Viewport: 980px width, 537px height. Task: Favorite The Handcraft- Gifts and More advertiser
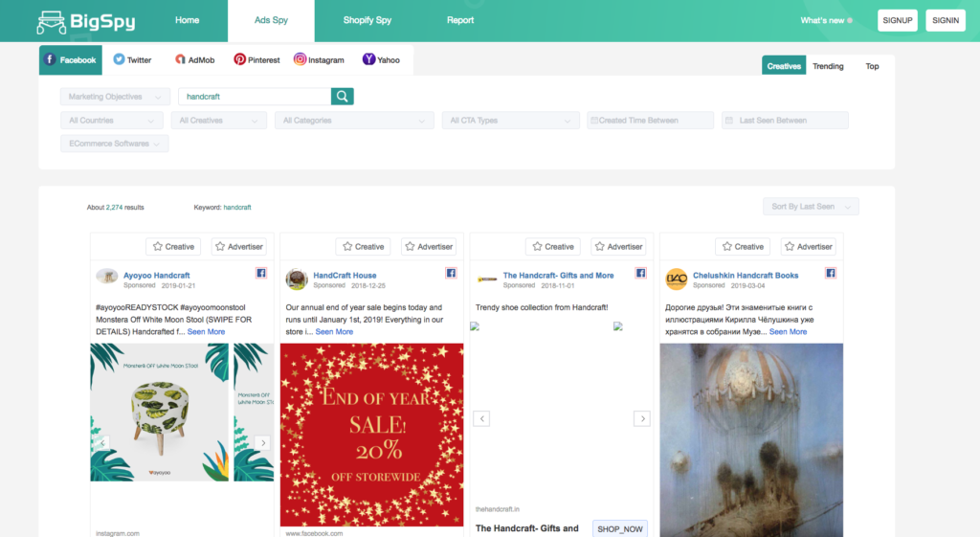point(618,246)
